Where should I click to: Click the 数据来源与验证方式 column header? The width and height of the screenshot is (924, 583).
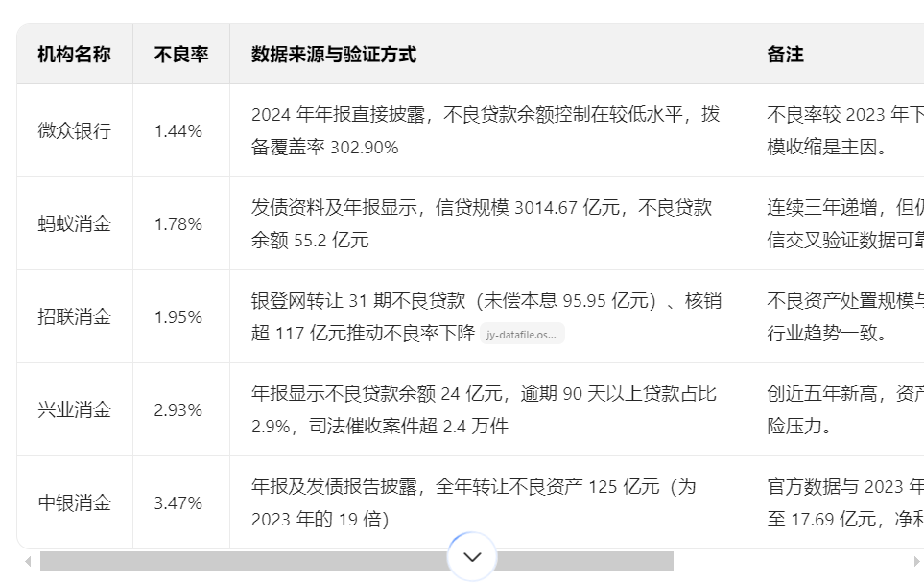(334, 55)
